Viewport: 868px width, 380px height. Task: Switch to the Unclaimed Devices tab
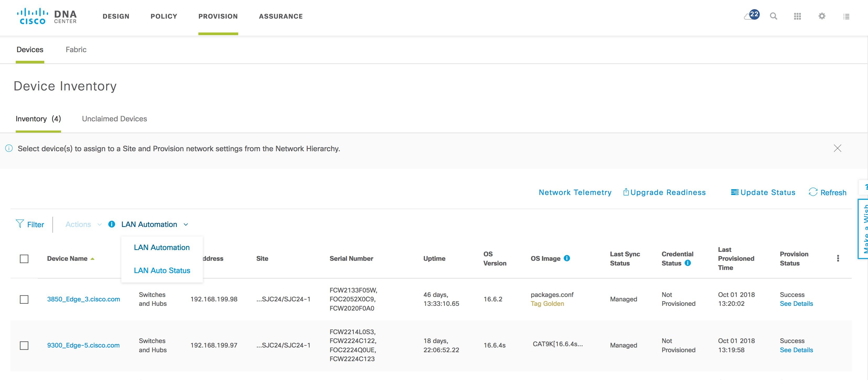(114, 118)
